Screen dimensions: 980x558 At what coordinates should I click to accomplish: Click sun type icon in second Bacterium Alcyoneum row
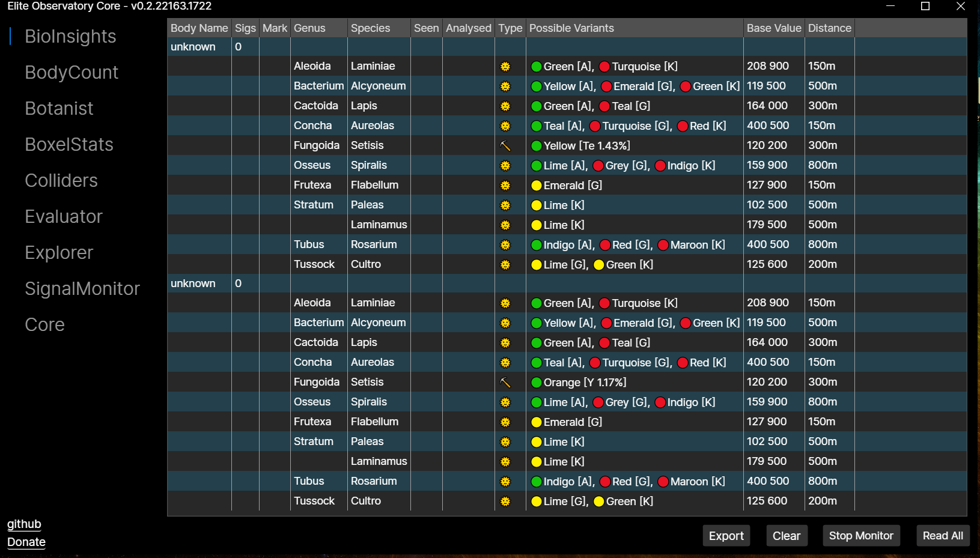point(505,323)
